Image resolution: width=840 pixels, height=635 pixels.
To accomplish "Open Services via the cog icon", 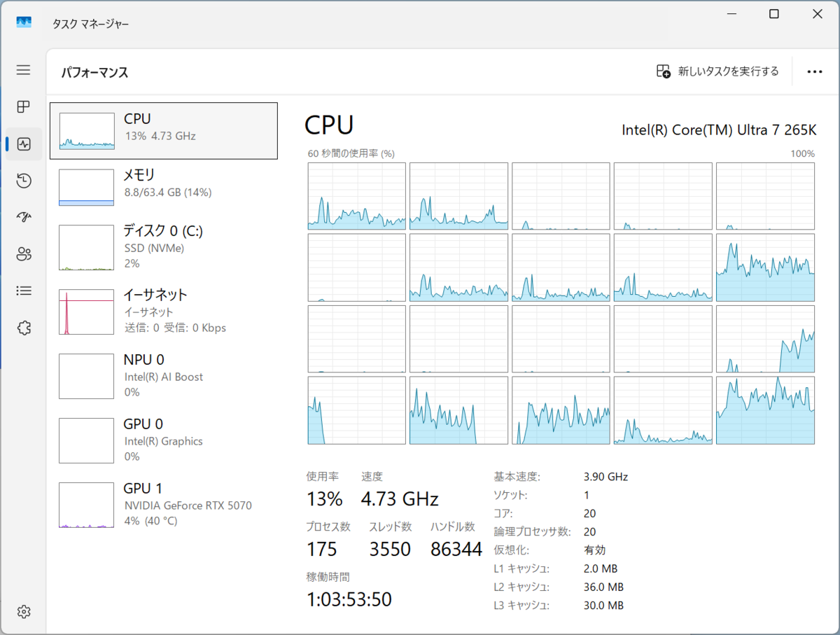I will pos(23,328).
